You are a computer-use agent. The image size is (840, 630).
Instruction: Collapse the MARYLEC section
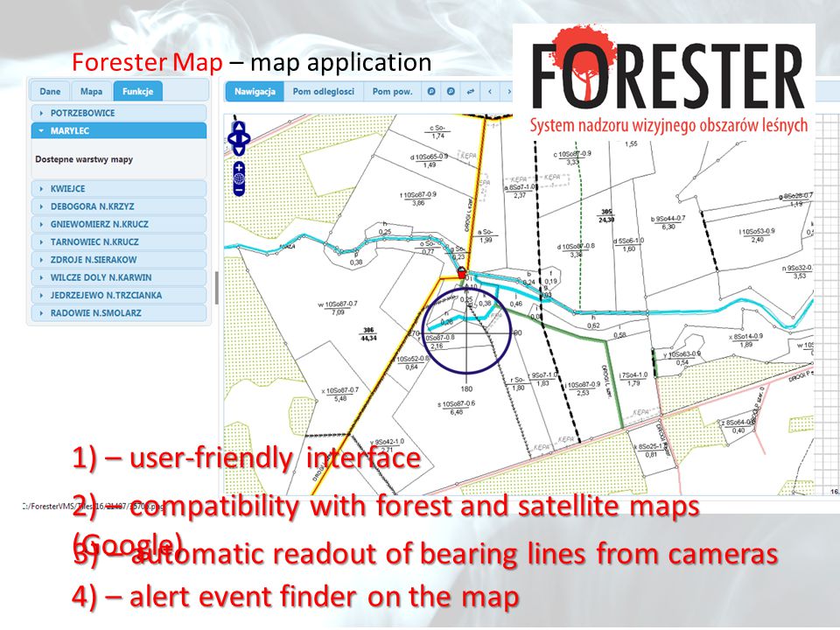pos(119,130)
